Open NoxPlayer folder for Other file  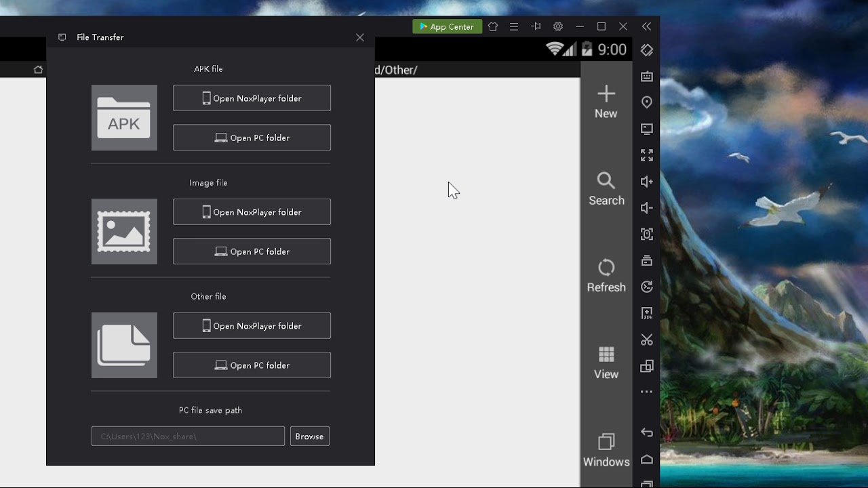point(252,326)
